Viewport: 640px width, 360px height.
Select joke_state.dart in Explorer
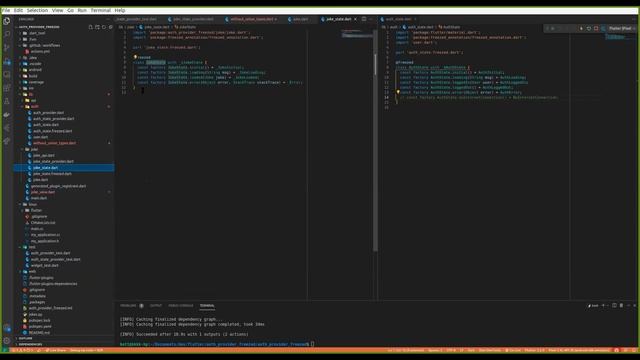(x=64, y=168)
